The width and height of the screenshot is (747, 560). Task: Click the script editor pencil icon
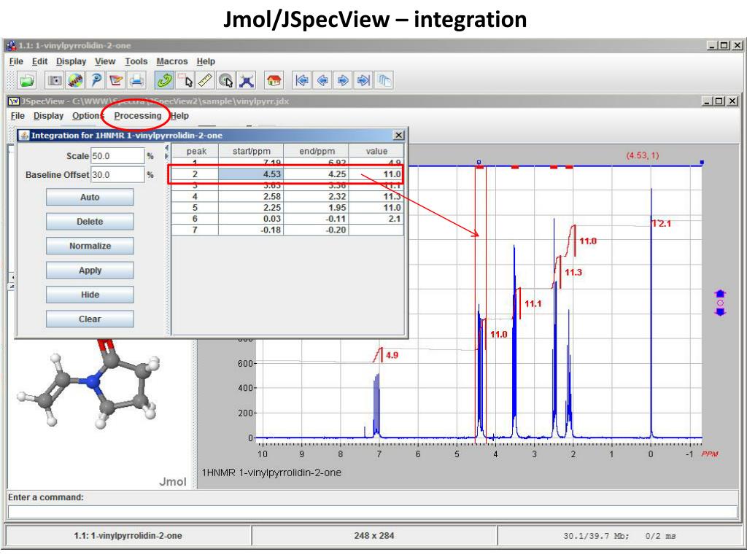[116, 80]
